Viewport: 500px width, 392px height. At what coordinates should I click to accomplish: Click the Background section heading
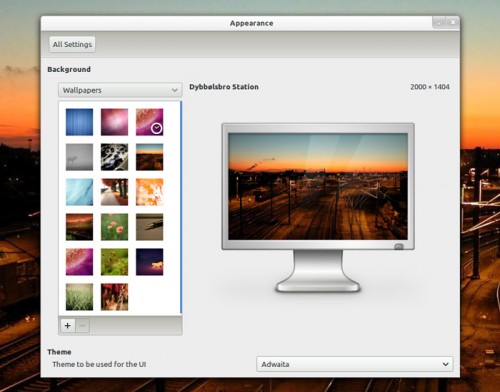[69, 69]
